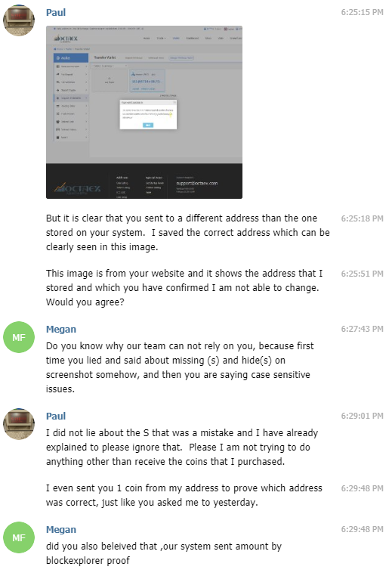392x576 pixels.
Task: Click MF avatar beside 'Do you know why' message
Action: (19, 337)
